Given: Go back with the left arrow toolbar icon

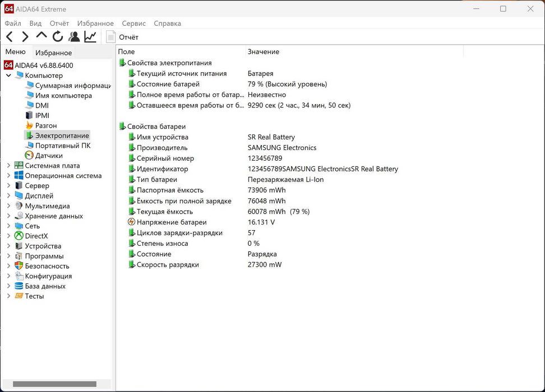Looking at the screenshot, I should [x=10, y=36].
